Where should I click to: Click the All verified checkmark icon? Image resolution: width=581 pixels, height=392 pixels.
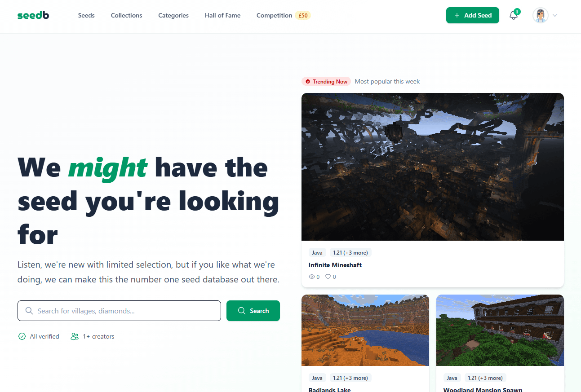click(22, 336)
